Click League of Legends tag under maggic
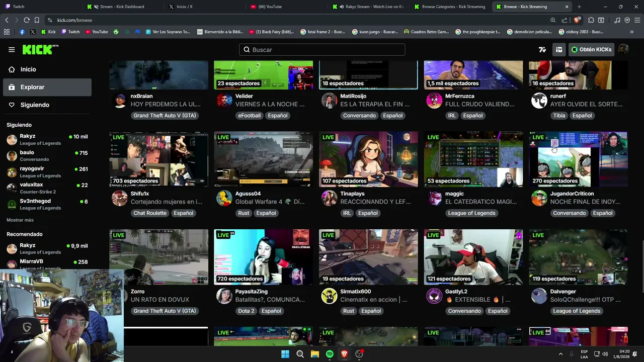 click(472, 213)
